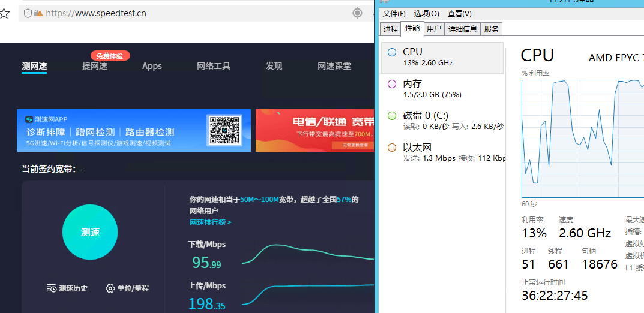Screen dimensions: 644x313
Task: Switch to the 详细信息 details tab
Action: pyautogui.click(x=462, y=29)
